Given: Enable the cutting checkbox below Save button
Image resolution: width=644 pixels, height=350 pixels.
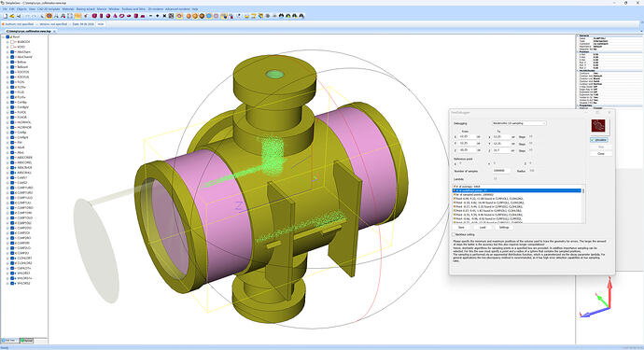Looking at the screenshot, I should tap(454, 234).
